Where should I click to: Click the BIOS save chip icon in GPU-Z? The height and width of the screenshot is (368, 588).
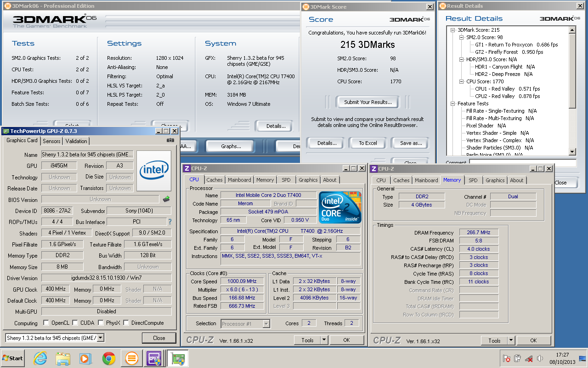[x=166, y=199]
